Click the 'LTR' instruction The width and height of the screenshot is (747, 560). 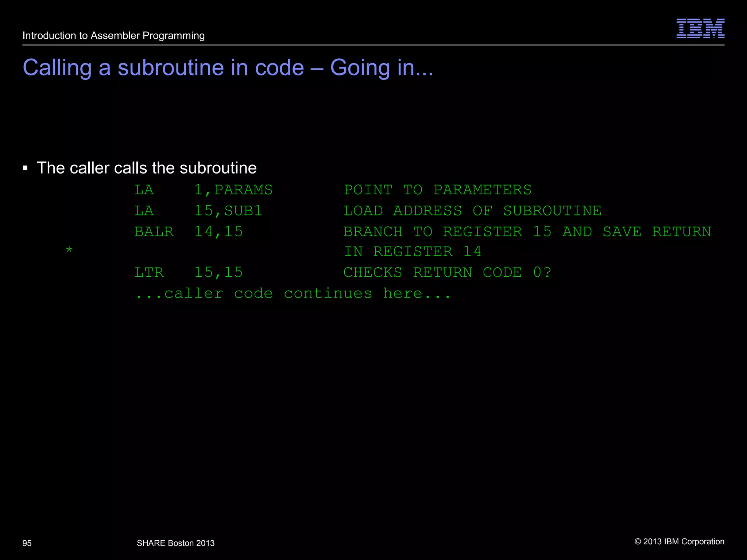tap(149, 273)
